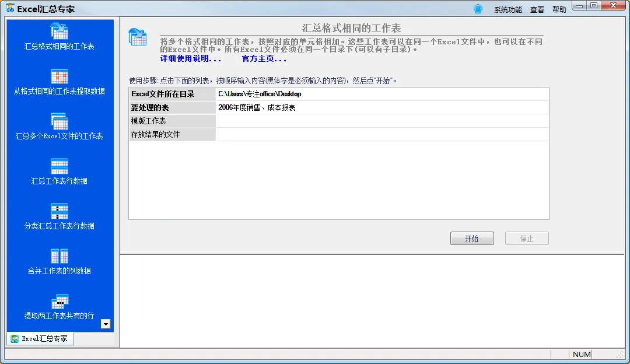Click the 汇总格式相同的工作表 sidebar label
The image size is (630, 364).
pos(59,46)
